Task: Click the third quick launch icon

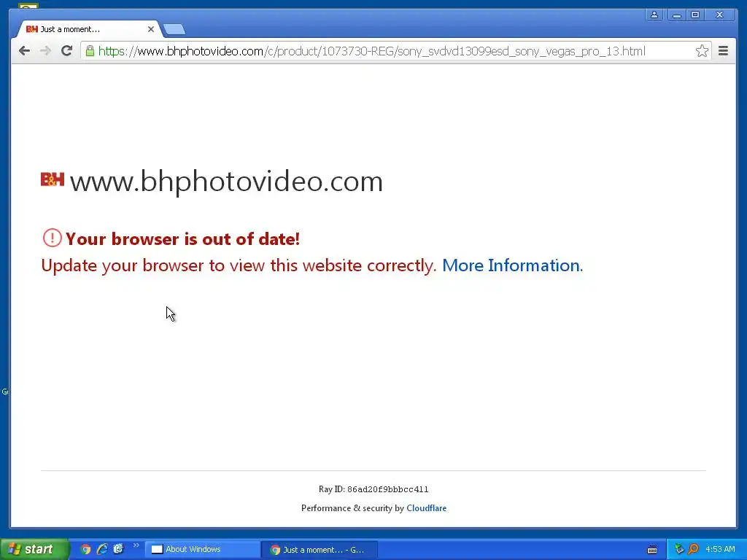Action: (118, 549)
